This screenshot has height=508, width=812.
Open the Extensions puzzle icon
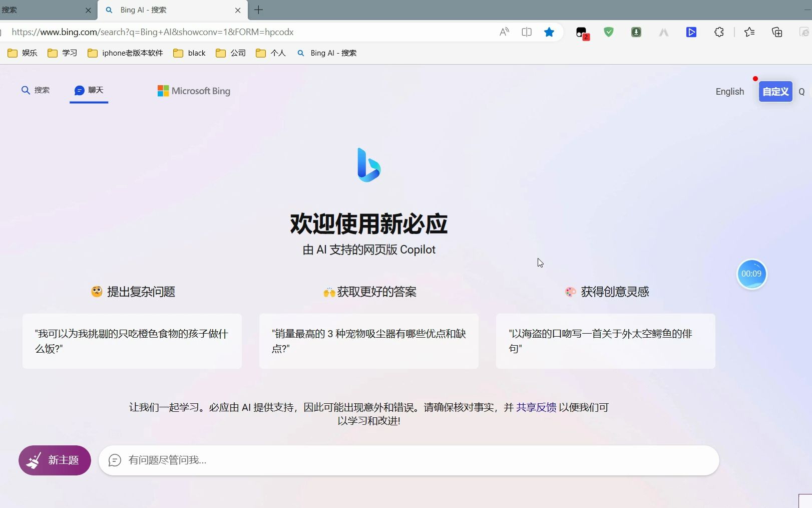[x=719, y=32]
